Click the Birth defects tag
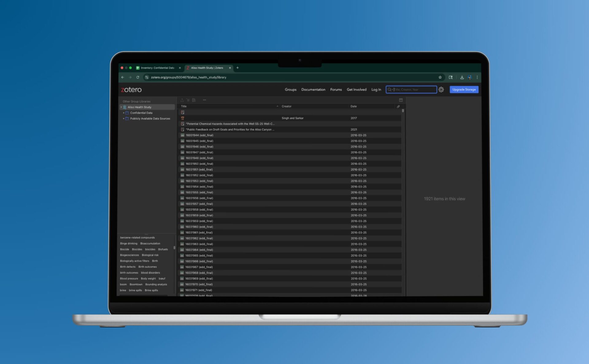Viewport: 589px width, 364px height. (128, 267)
